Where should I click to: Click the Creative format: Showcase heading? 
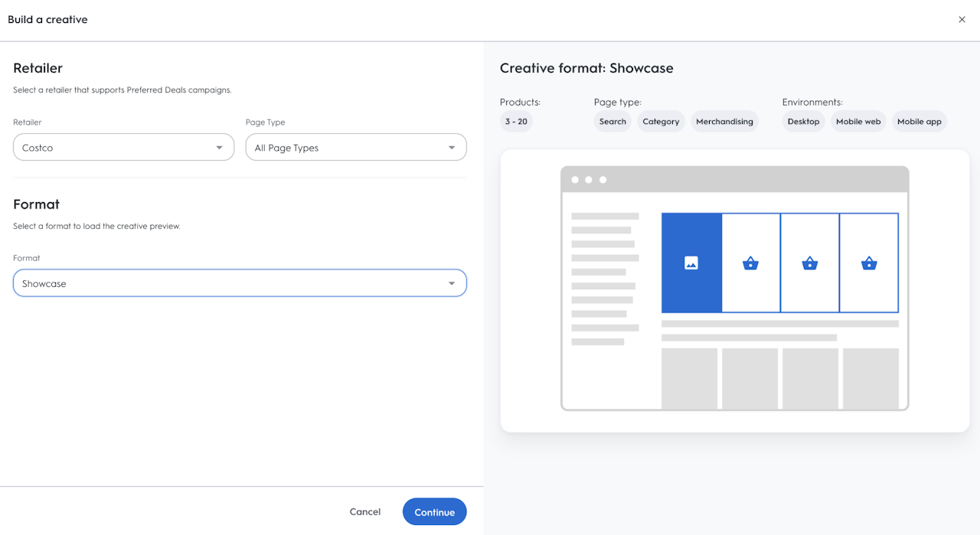click(586, 68)
